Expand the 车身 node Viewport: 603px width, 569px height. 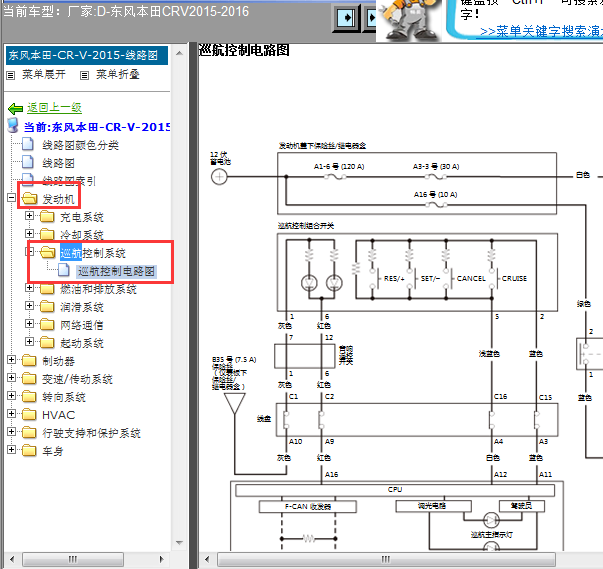click(12, 449)
